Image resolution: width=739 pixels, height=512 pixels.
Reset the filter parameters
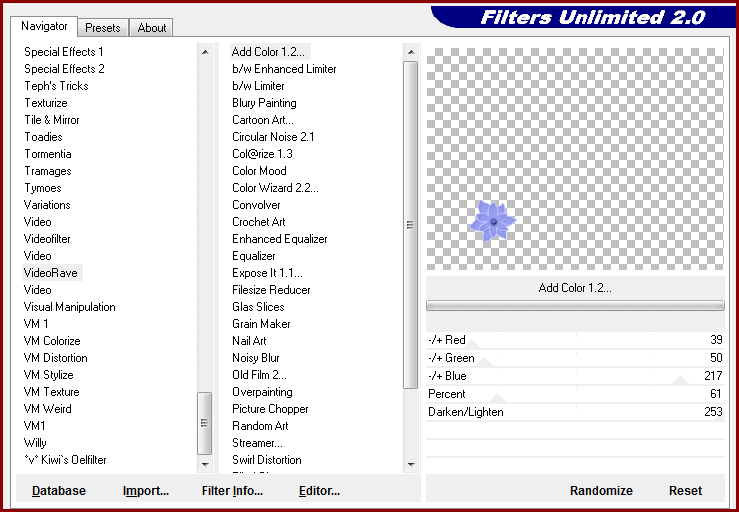point(685,491)
